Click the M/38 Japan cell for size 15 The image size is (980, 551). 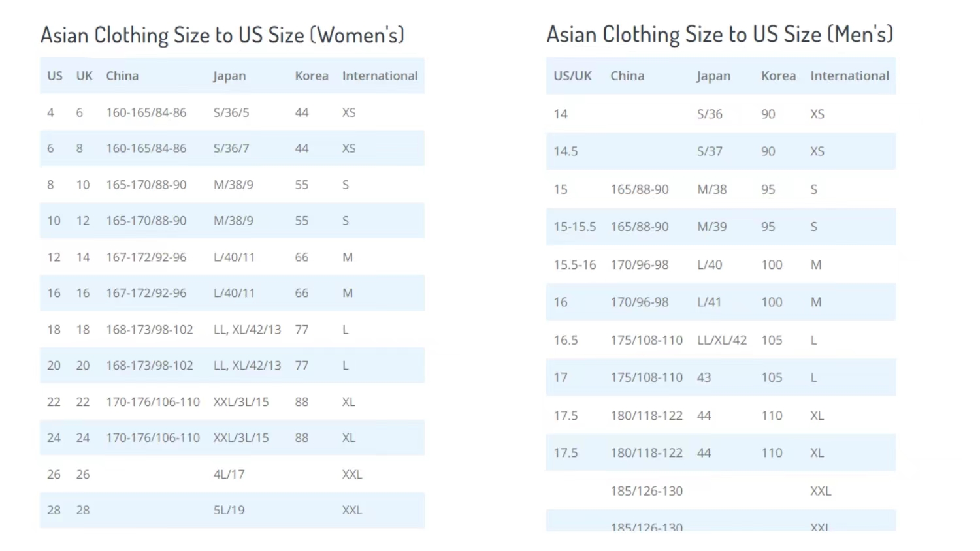709,189
